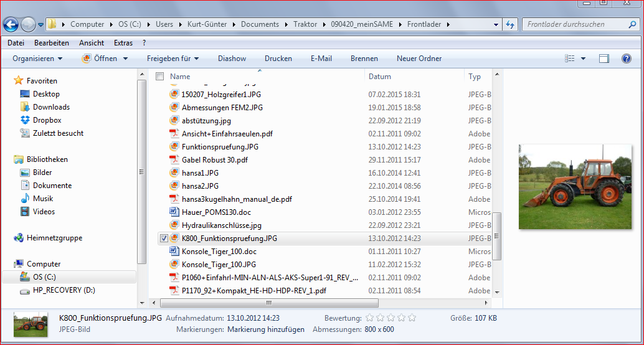The height and width of the screenshot is (345, 644).
Task: Click the Diashow button
Action: [232, 59]
